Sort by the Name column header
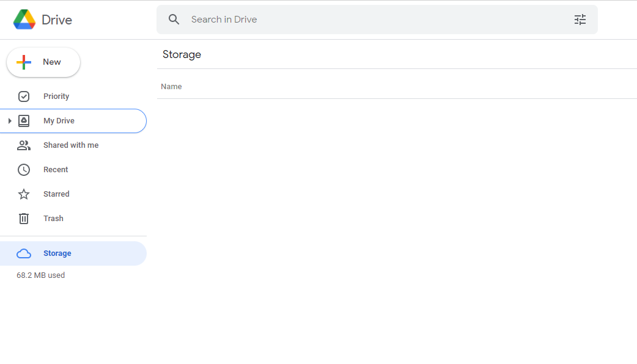 pos(171,87)
